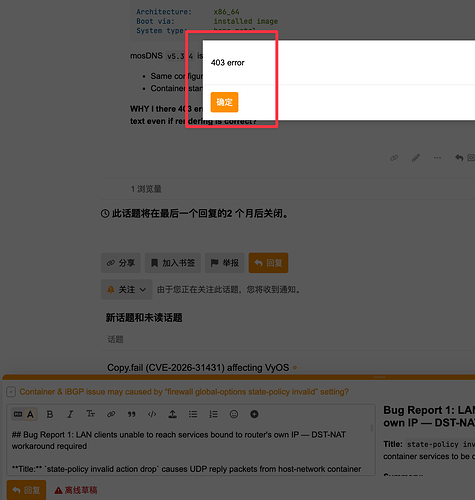Insert numbered list in composer
The height and width of the screenshot is (500, 475).
(x=213, y=414)
